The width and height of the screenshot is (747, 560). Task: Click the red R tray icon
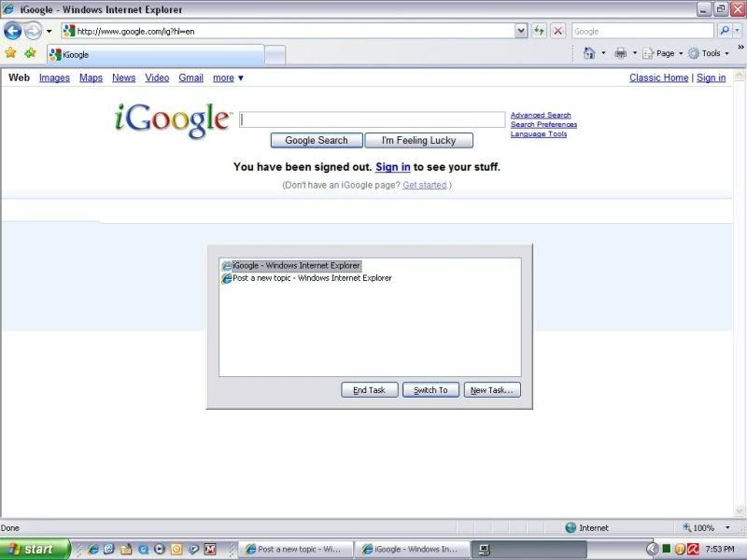693,550
